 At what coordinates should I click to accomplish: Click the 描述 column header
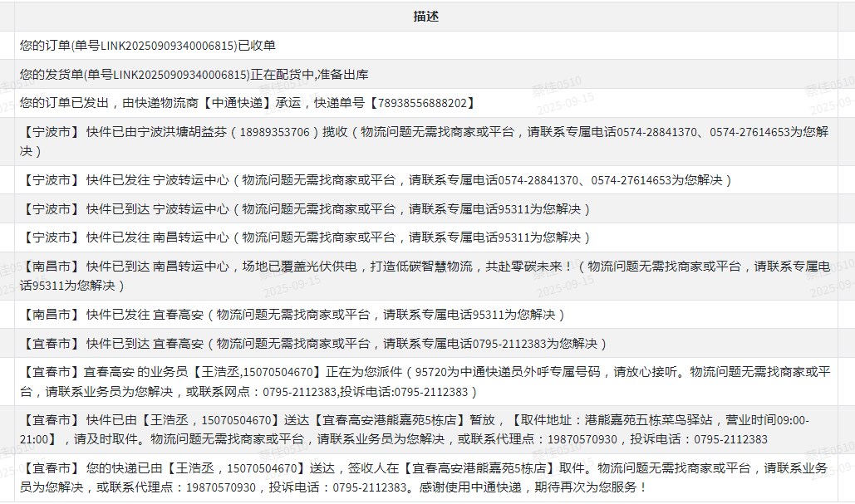425,17
